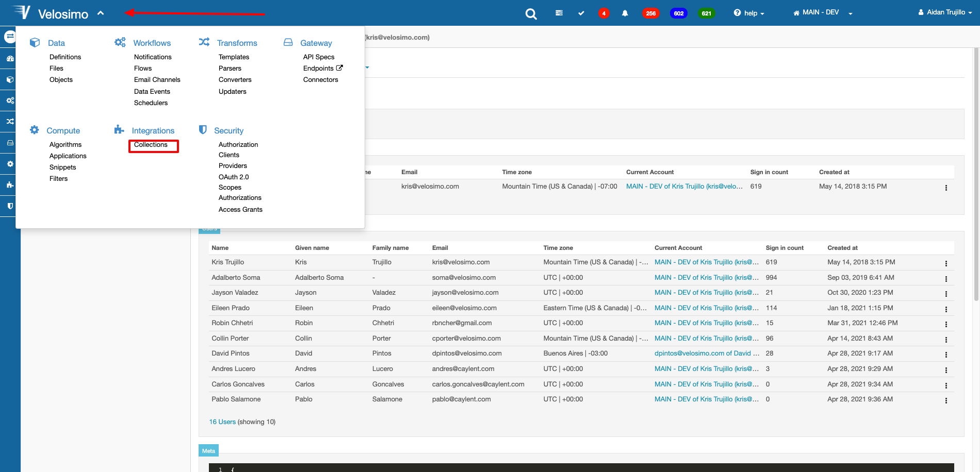Select Definitions under Data

click(65, 57)
